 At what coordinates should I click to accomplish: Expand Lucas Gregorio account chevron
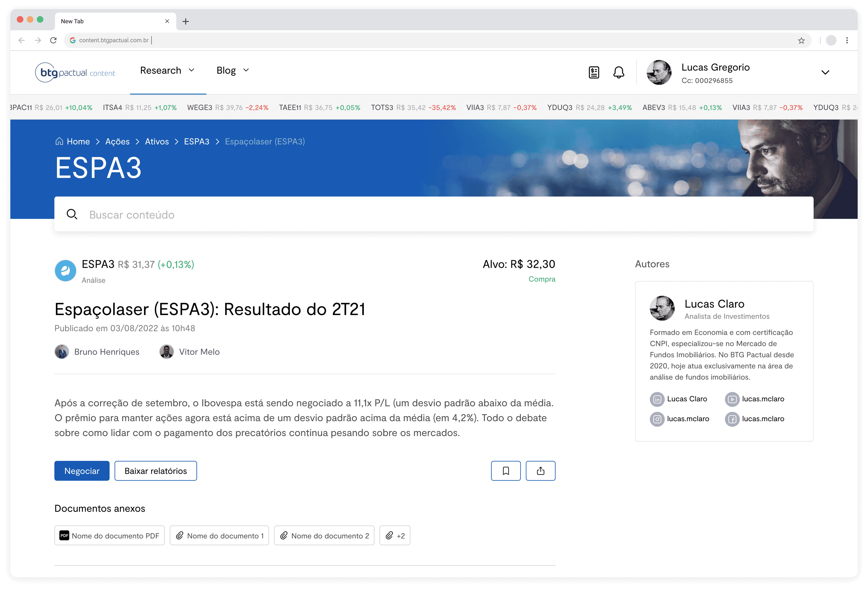[825, 72]
